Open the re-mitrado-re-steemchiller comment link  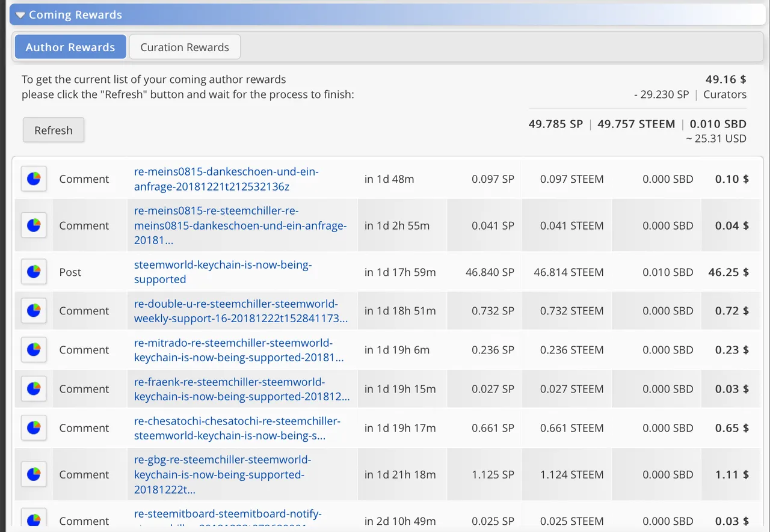point(239,350)
